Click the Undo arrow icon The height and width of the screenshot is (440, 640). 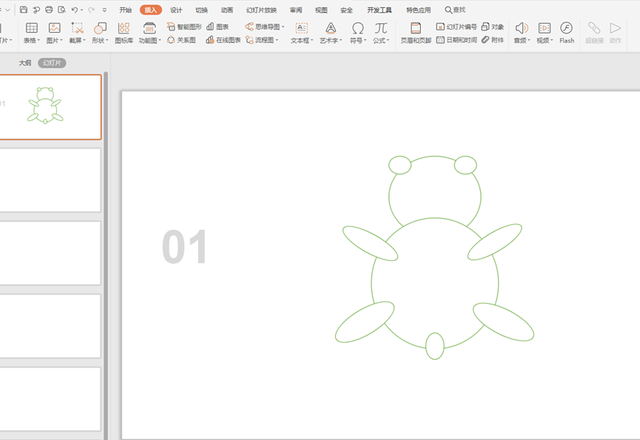coord(75,9)
